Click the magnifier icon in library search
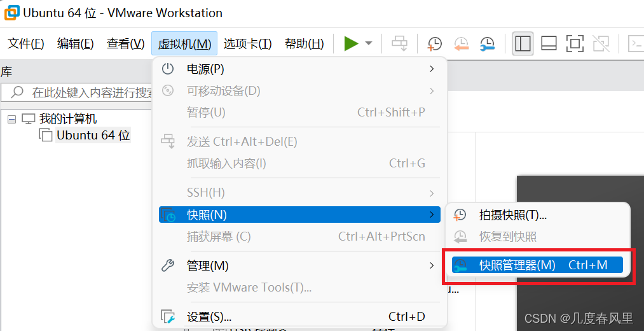The image size is (644, 331). tap(17, 92)
